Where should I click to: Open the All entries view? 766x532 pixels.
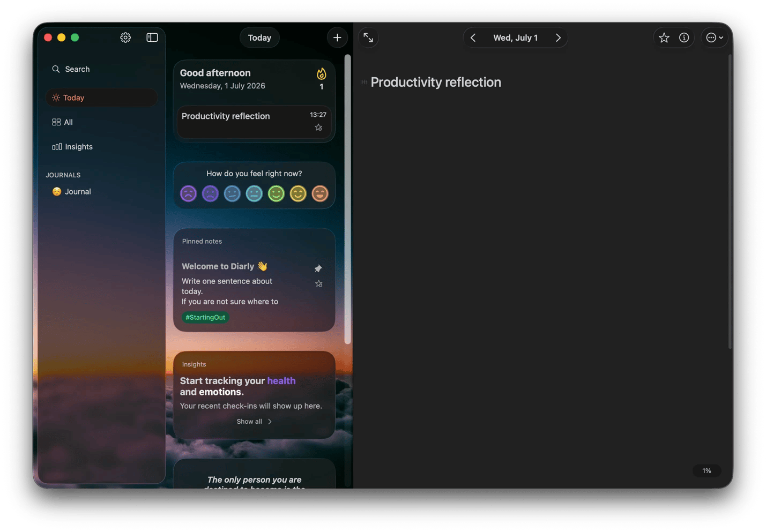[x=101, y=122]
